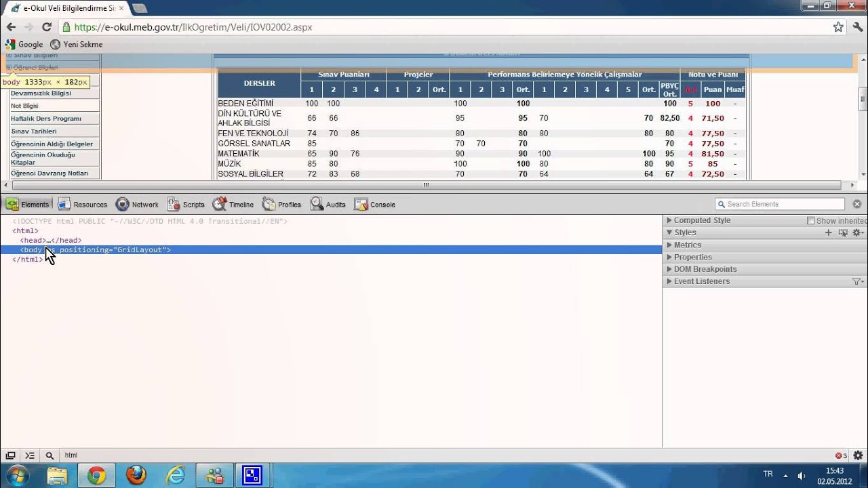Open Devamsızlık Bilgisi sidebar link

coord(41,93)
